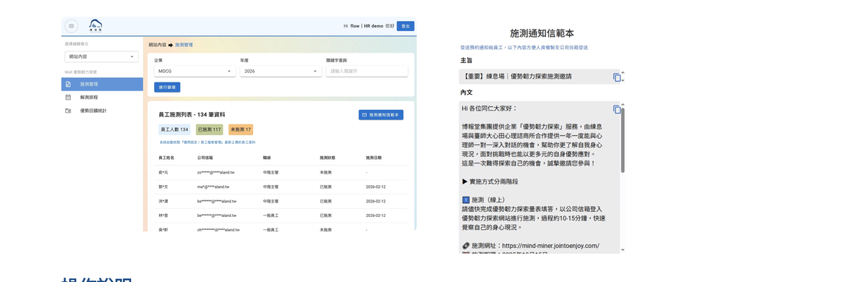The height and width of the screenshot is (282, 868).
Task: Click the 解測排程 calendar icon
Action: [x=68, y=98]
